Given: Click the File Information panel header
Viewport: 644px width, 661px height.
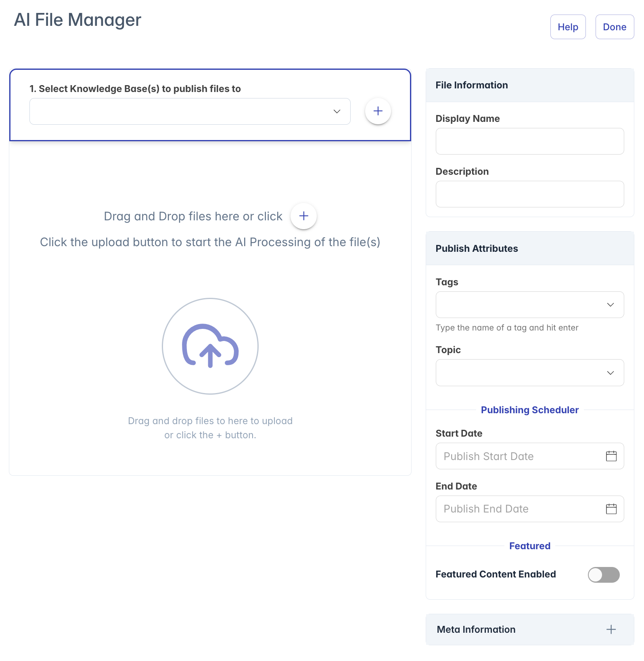Looking at the screenshot, I should tap(530, 85).
